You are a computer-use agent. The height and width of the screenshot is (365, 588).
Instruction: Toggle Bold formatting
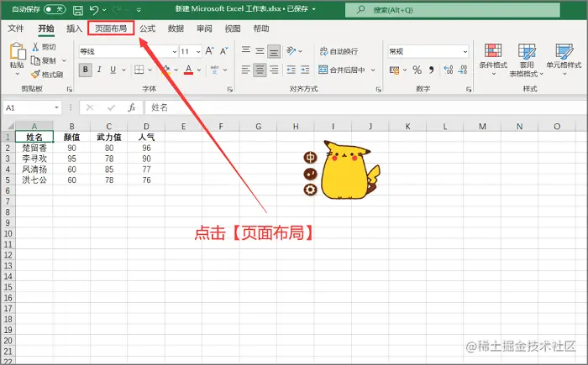point(86,70)
